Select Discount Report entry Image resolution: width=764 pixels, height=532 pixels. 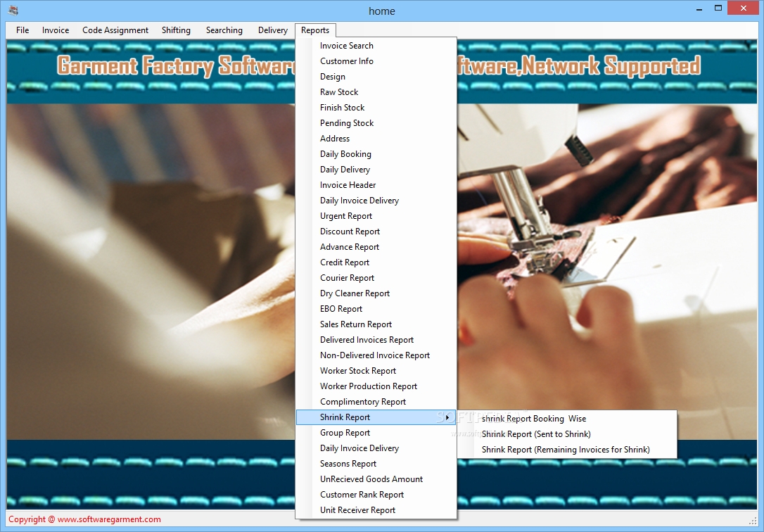click(376, 232)
